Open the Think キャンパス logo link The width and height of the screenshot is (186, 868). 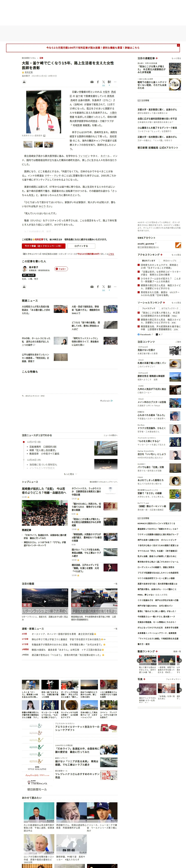pyautogui.click(x=37, y=782)
